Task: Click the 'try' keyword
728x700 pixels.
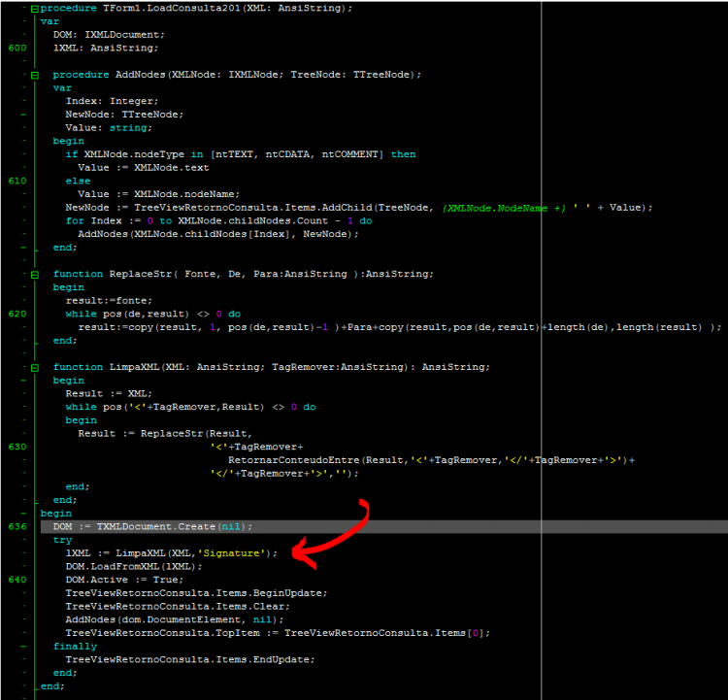Action: click(62, 540)
